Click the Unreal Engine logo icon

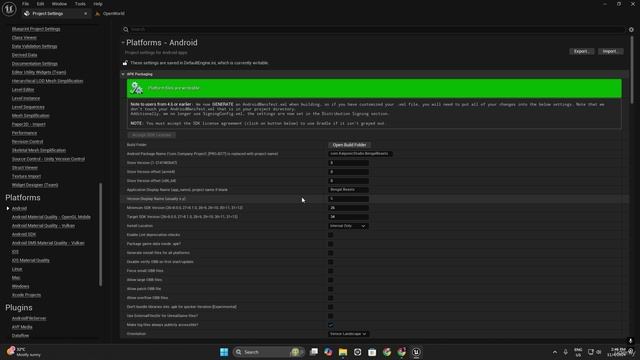[9, 9]
